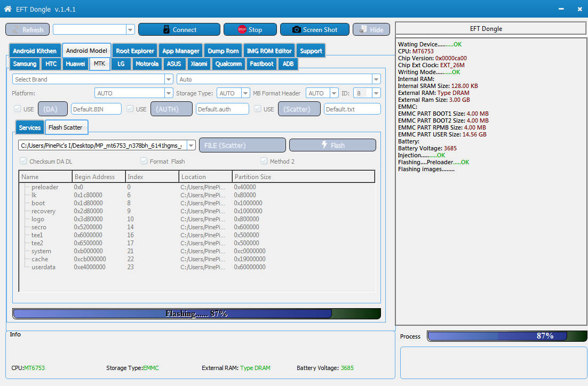
Task: Click the EFT Dongle log header
Action: (490, 29)
